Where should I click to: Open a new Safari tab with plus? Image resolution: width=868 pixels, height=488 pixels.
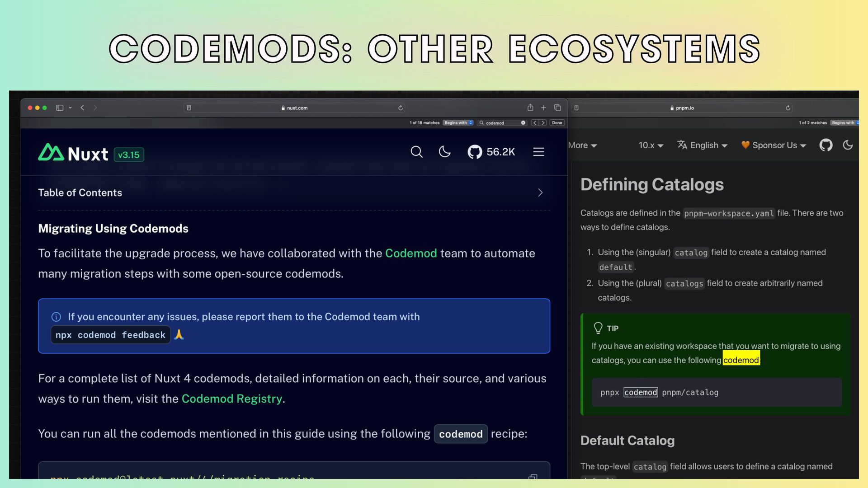pyautogui.click(x=544, y=108)
